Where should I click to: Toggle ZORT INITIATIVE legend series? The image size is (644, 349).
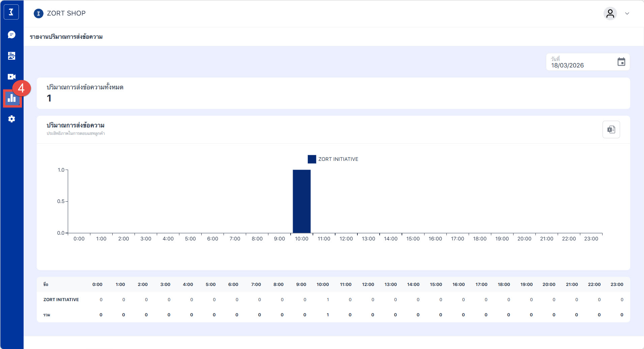tap(333, 159)
